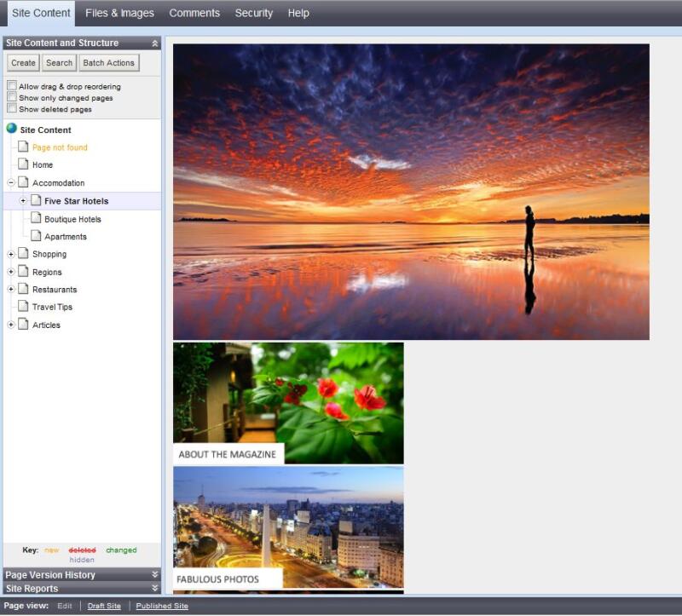Viewport: 682px width, 616px height.
Task: Check Show only changed pages
Action: coord(12,97)
